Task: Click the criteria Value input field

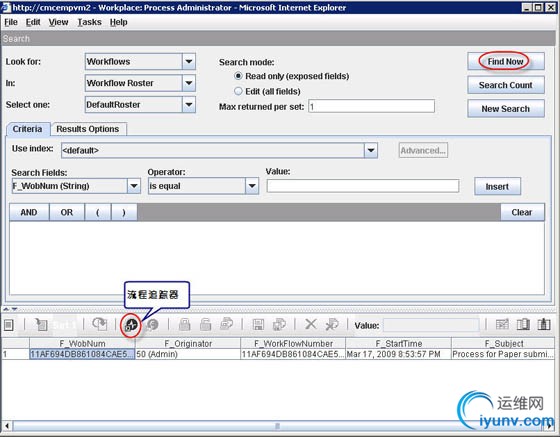Action: (363, 186)
